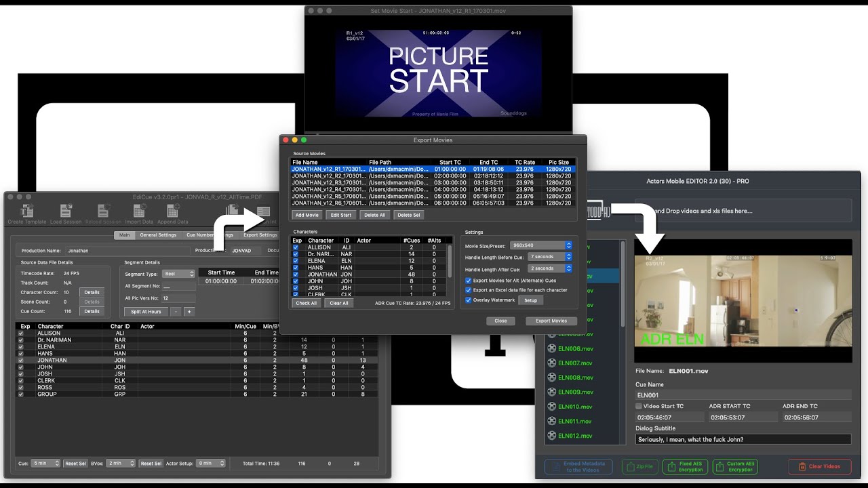Click Reset Sel button after Cue dropdown
Screen dimensions: 868x488
(x=75, y=464)
